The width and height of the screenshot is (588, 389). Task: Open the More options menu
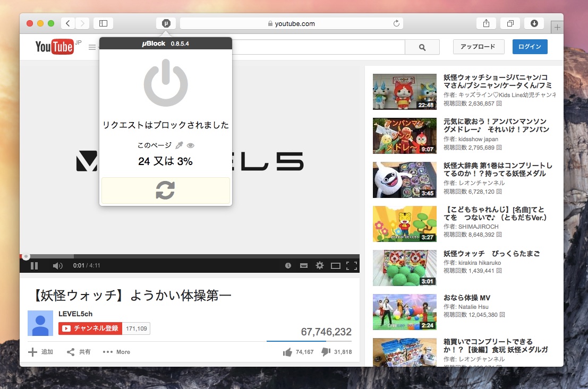click(x=116, y=352)
